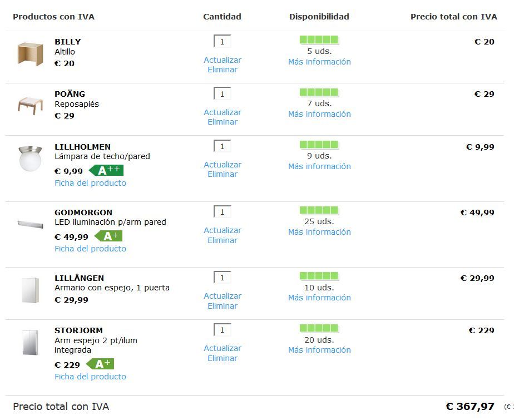Open the POÄNG footstool product image
This screenshot has width=514, height=420.
coord(30,106)
